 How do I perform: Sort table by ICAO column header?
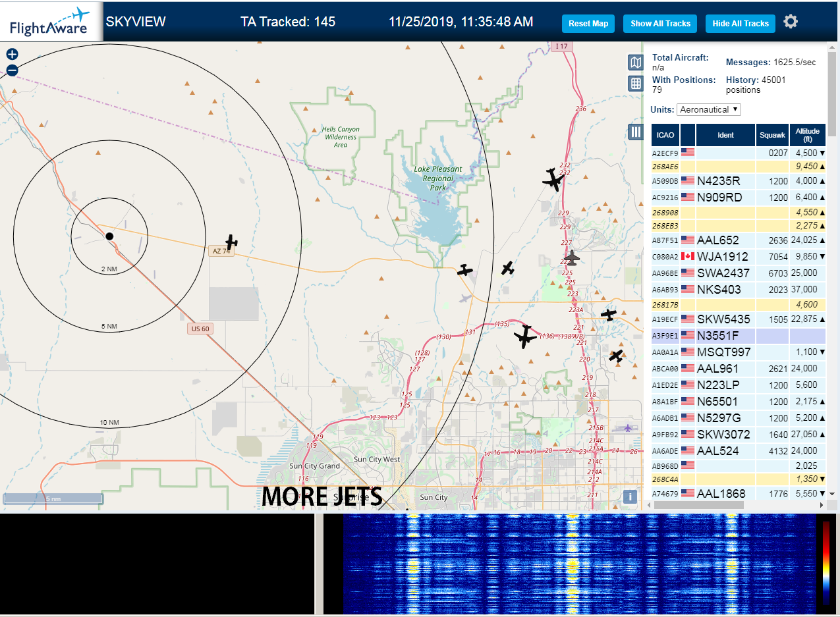point(665,135)
